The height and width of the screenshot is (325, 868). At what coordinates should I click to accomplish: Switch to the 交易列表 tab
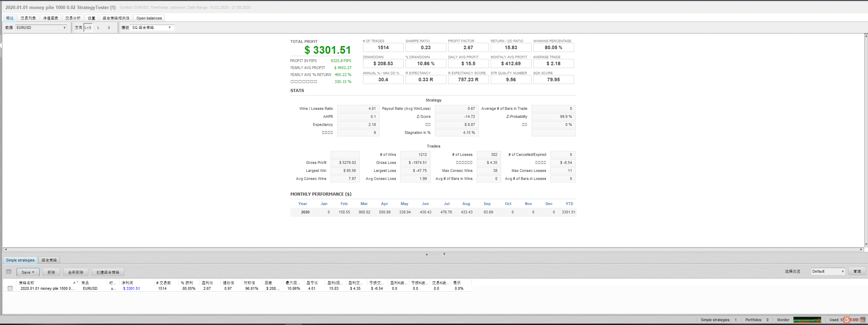[x=28, y=18]
